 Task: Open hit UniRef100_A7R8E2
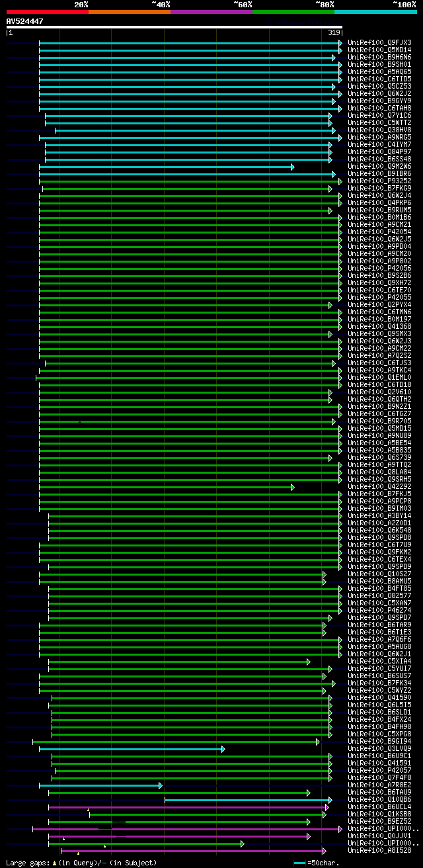pyautogui.click(x=380, y=785)
